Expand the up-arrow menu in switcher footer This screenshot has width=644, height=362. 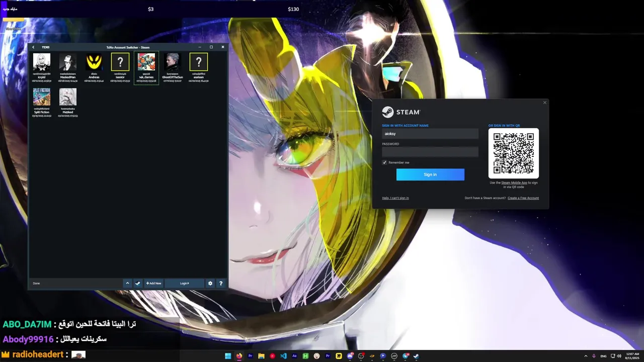click(127, 283)
